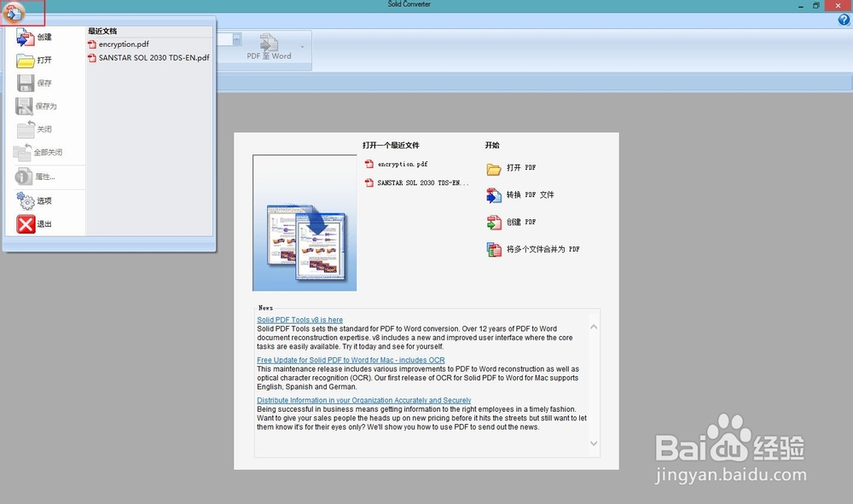This screenshot has width=853, height=504.
Task: Open Free Update for Solid PDF to Word for Mac link
Action: coord(351,361)
